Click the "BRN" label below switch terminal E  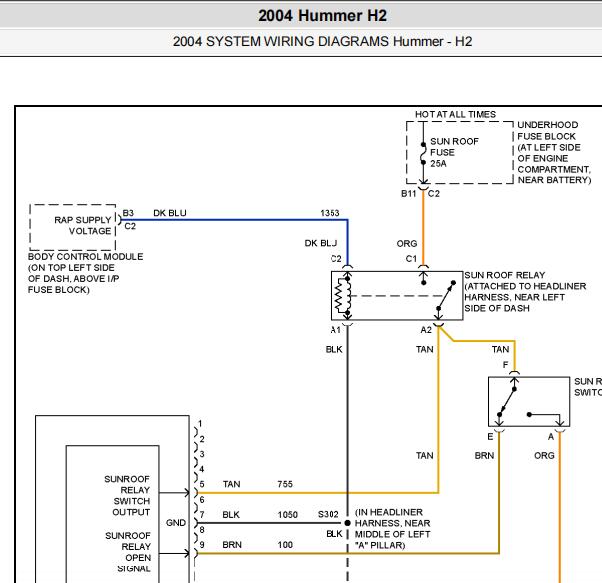click(x=484, y=456)
